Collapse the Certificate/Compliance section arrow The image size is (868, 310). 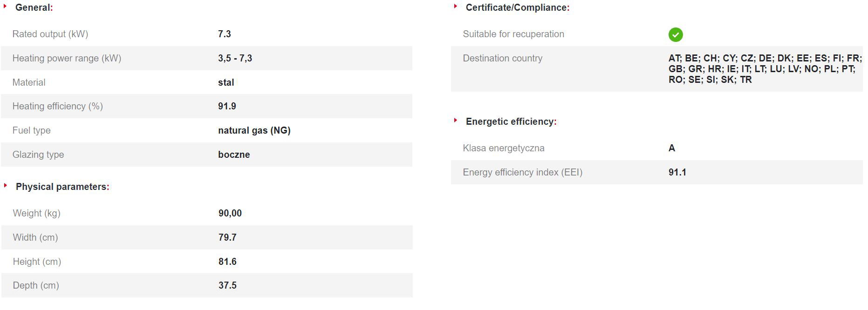click(x=455, y=7)
